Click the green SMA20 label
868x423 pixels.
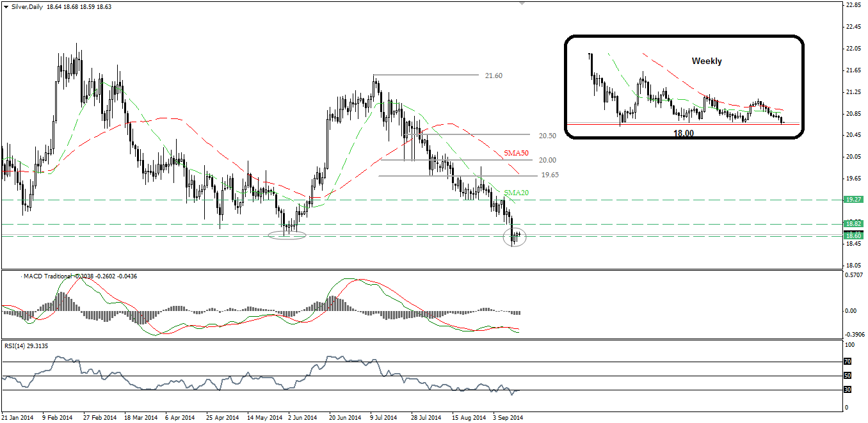click(517, 193)
